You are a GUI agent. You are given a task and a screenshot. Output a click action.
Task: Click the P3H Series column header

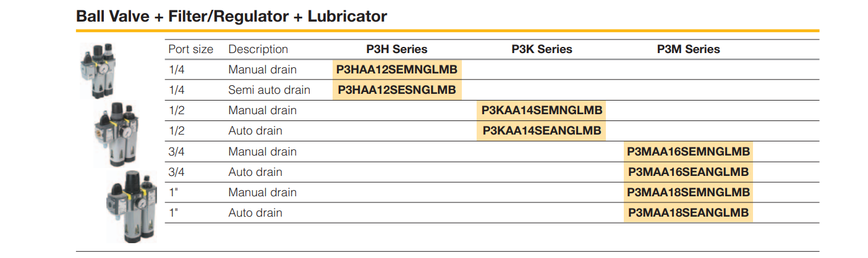tap(397, 49)
